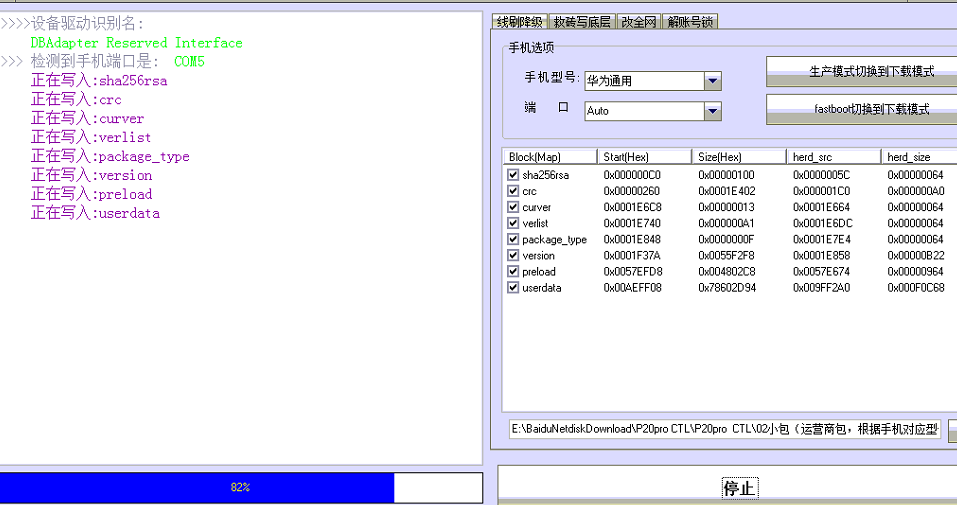Click log line 正在写入:userdata
This screenshot has height=505, width=957.
(95, 213)
